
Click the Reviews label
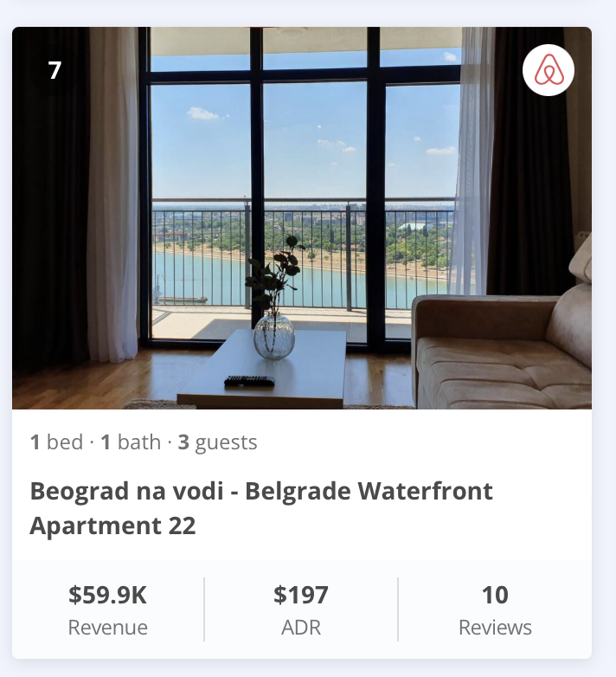click(495, 628)
